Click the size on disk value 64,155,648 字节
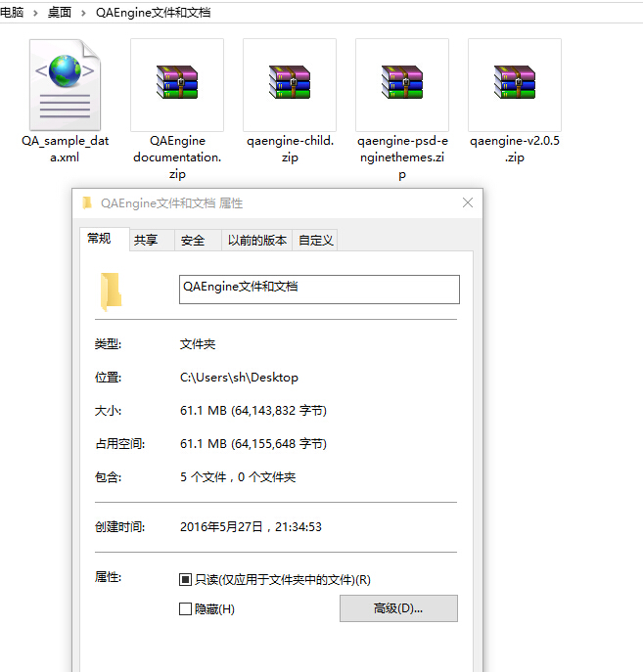Viewport: 643px width, 672px height. click(x=279, y=443)
